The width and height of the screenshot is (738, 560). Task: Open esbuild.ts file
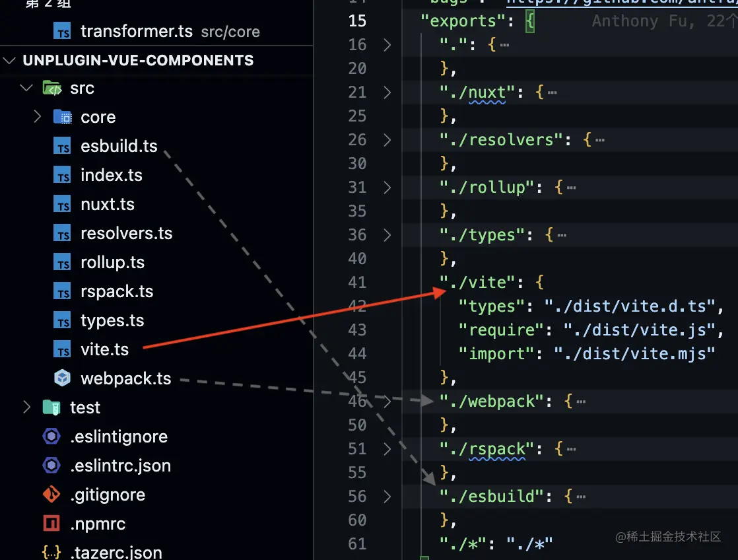pos(119,146)
